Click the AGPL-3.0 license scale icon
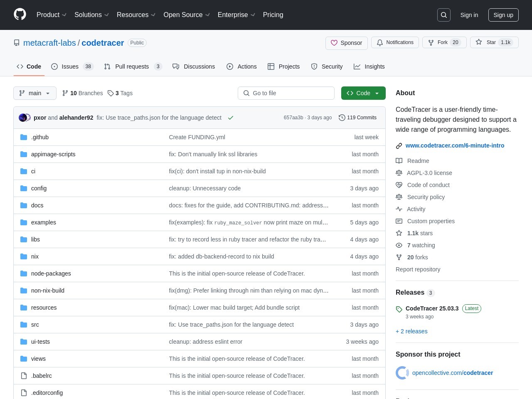The width and height of the screenshot is (532, 399). click(399, 173)
